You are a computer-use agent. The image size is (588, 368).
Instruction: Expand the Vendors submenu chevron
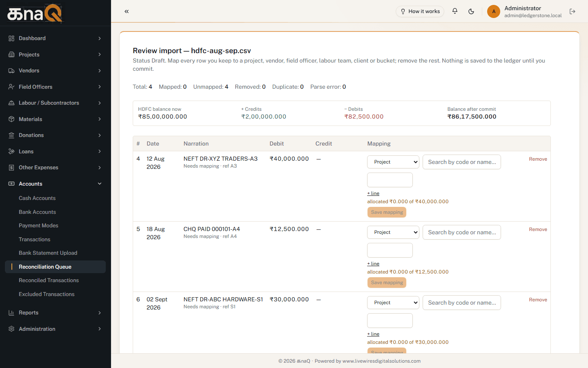coord(100,71)
